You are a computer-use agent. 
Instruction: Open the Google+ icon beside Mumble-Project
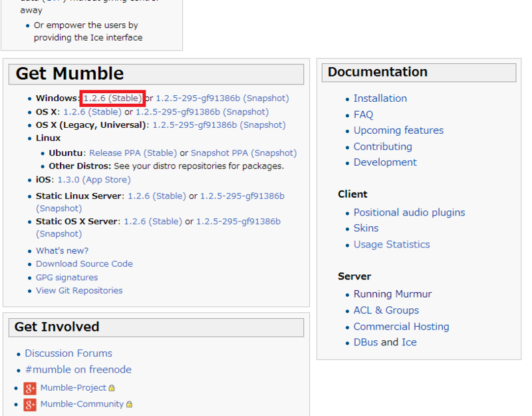[x=30, y=388]
